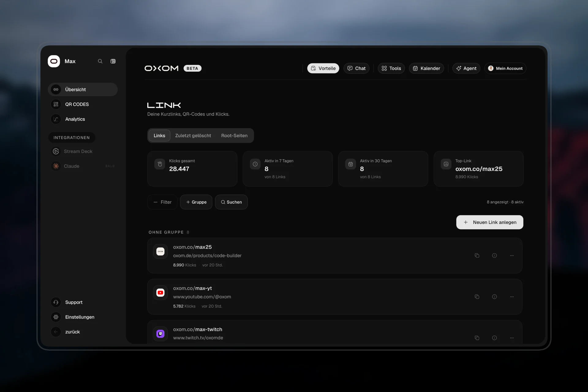The height and width of the screenshot is (392, 588).
Task: Create a link with Neuen Link anlegen
Action: (x=490, y=222)
